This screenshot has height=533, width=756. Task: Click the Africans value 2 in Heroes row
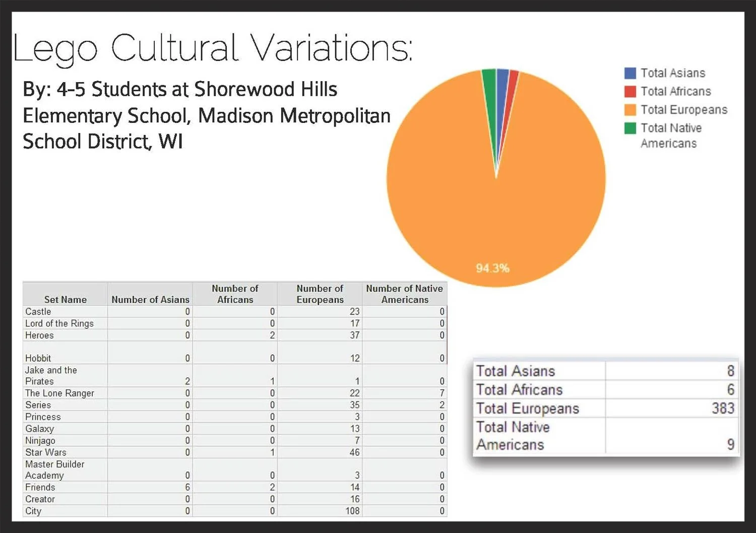click(272, 335)
